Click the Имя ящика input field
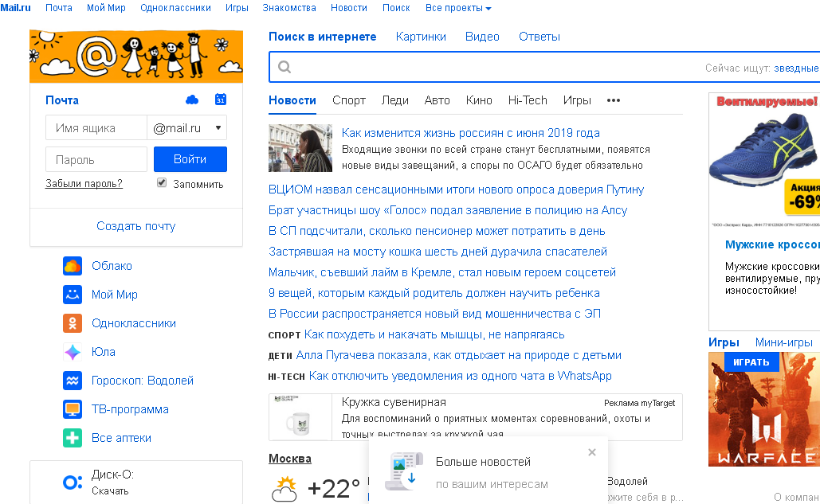 pos(96,128)
